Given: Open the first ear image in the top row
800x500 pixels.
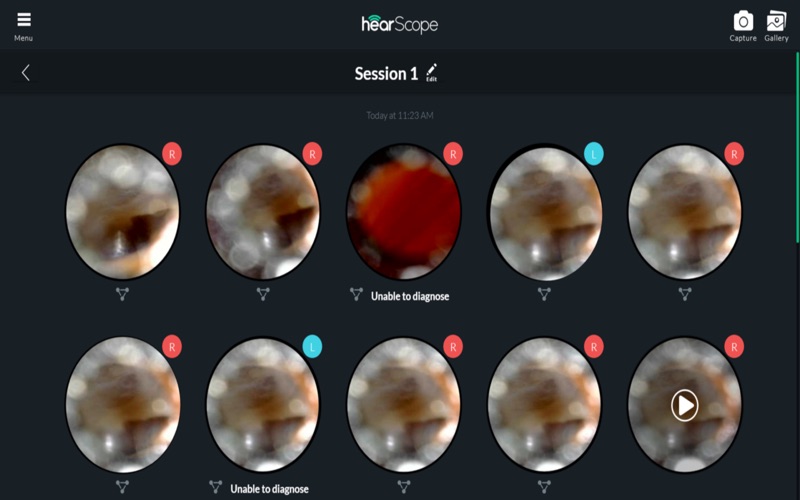Looking at the screenshot, I should tap(122, 212).
